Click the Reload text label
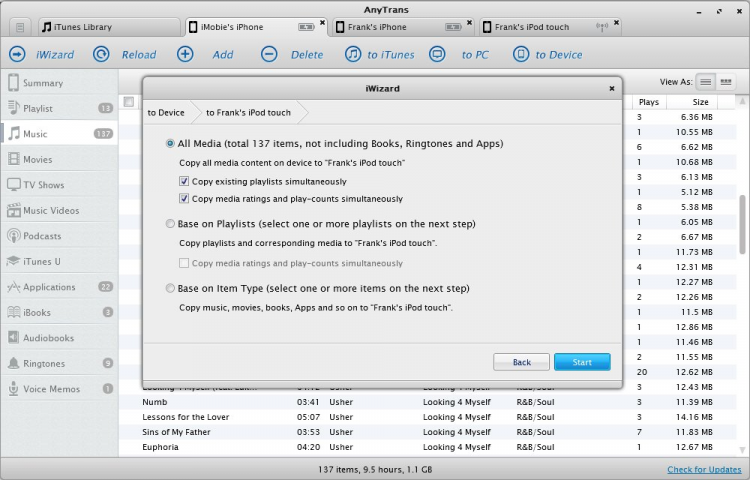Viewport: 750px width, 480px height. point(139,55)
